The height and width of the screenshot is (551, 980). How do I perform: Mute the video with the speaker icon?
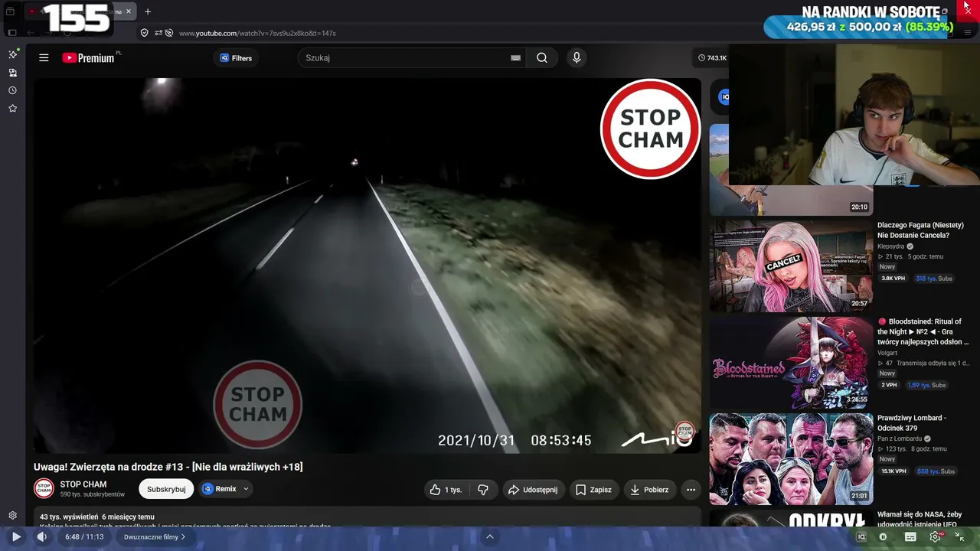click(x=41, y=537)
